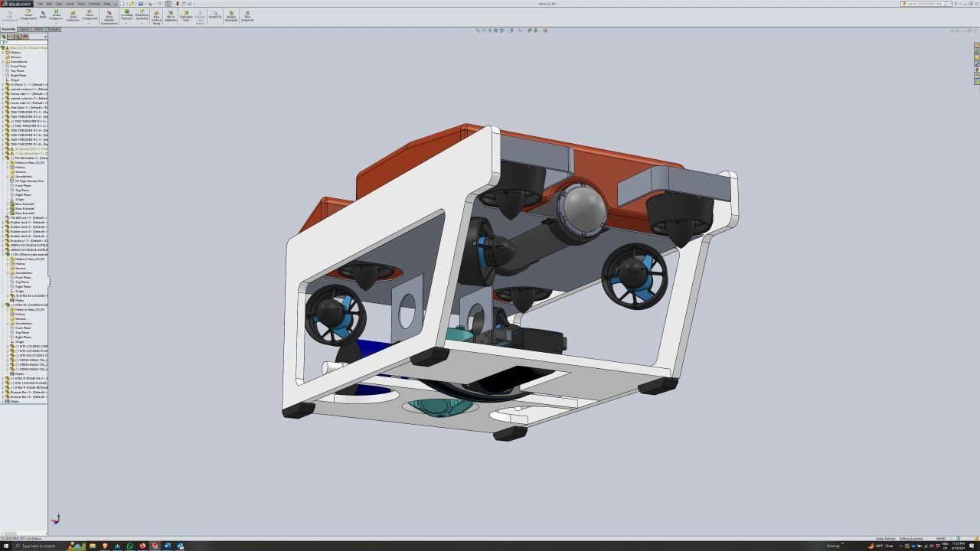Open SOLIDWORKS from the Windows taskbar
The width and height of the screenshot is (980, 551).
155,546
